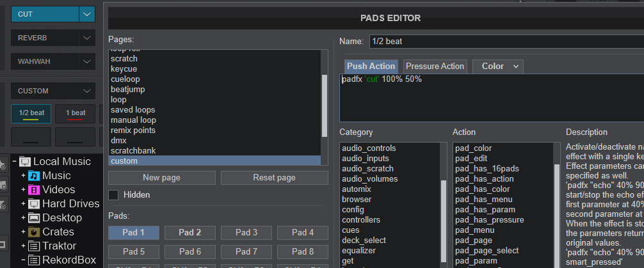Expand the Traktor node
The image size is (644, 268).
[x=24, y=246]
